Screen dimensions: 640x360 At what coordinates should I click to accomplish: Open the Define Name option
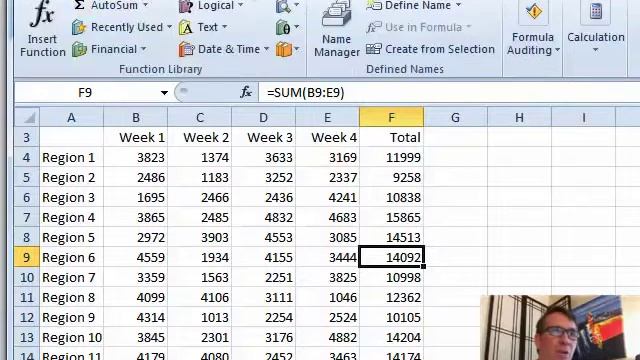[413, 6]
